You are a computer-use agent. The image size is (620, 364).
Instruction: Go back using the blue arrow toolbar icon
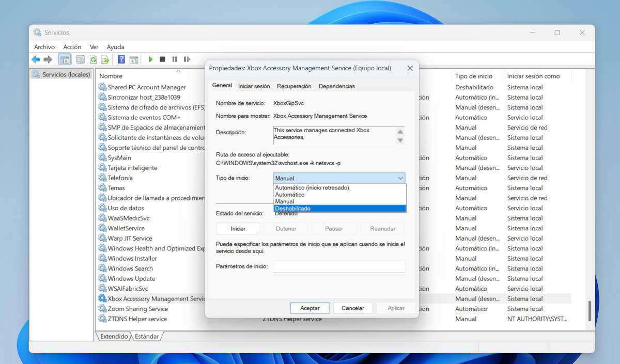pyautogui.click(x=36, y=59)
